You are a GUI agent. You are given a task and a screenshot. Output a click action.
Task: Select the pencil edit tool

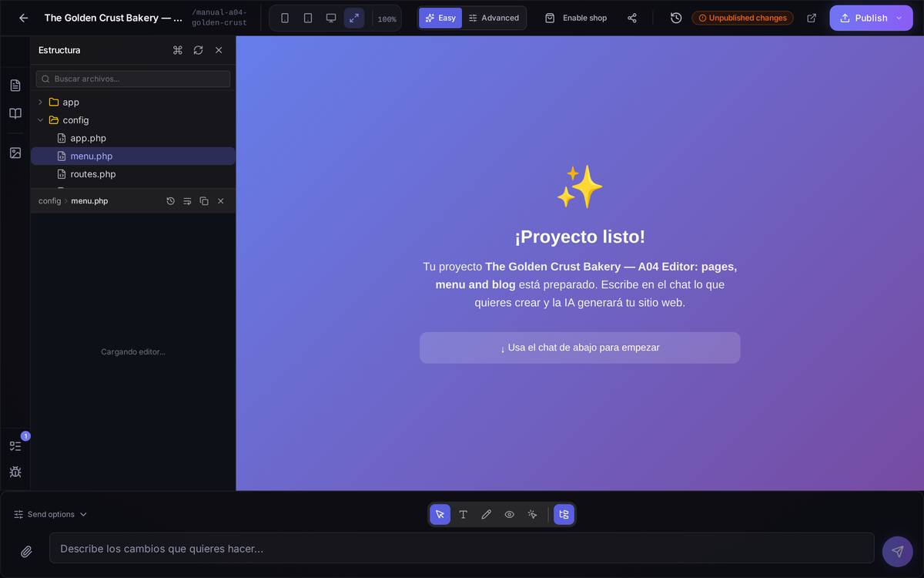[x=487, y=514]
